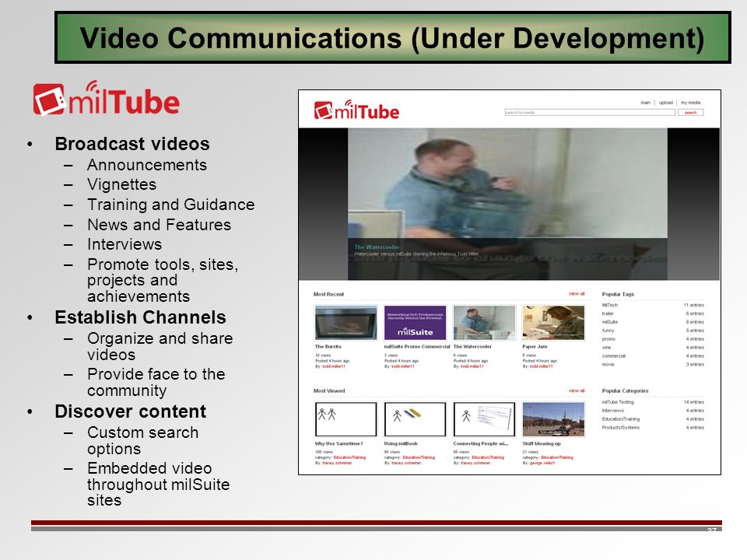747x560 pixels.
Task: Open tracey.schreiner author link under Why Use Sametime?
Action: click(x=337, y=463)
